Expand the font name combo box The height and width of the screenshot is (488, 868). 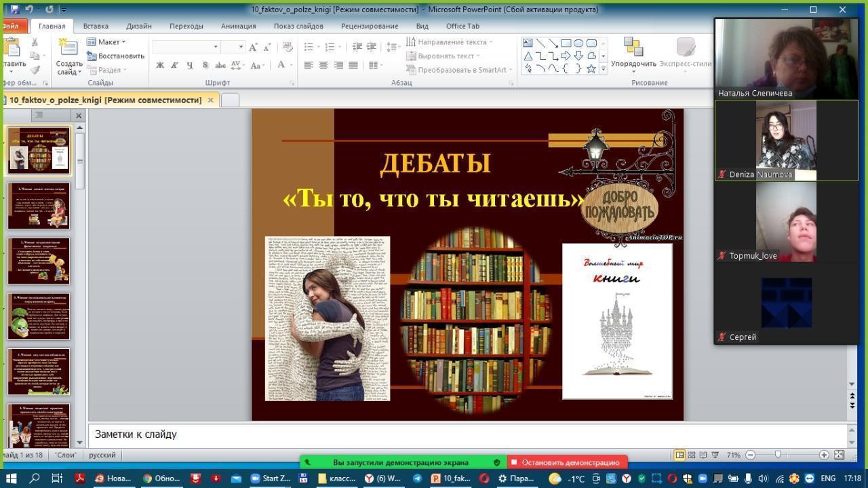216,47
